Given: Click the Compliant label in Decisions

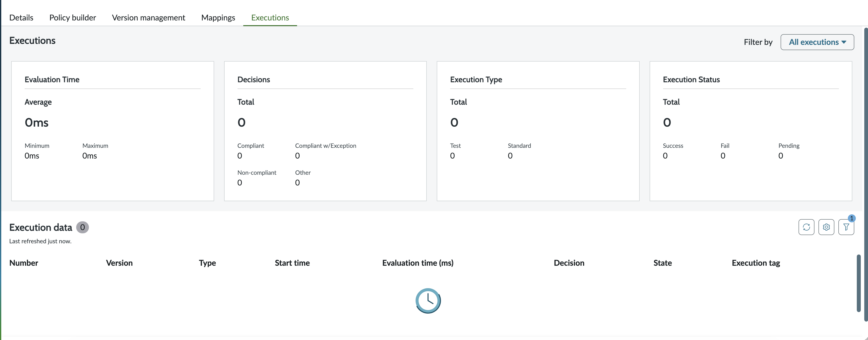Looking at the screenshot, I should [251, 146].
